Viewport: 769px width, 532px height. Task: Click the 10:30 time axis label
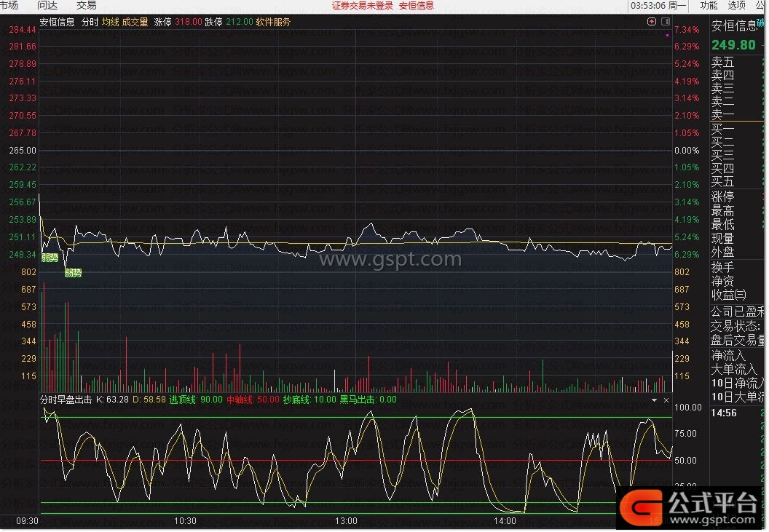185,522
